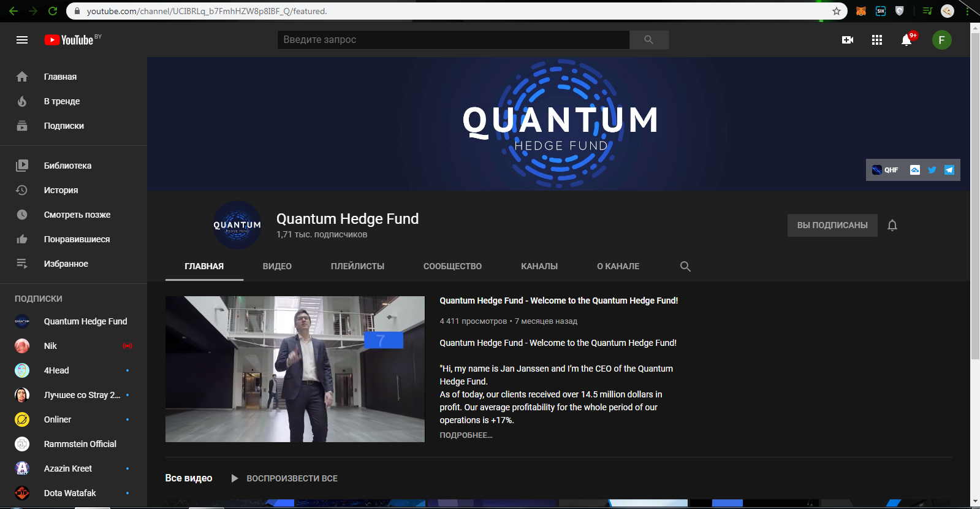Click the 4 411 просмотров view count
Image resolution: width=980 pixels, height=509 pixels.
[473, 321]
